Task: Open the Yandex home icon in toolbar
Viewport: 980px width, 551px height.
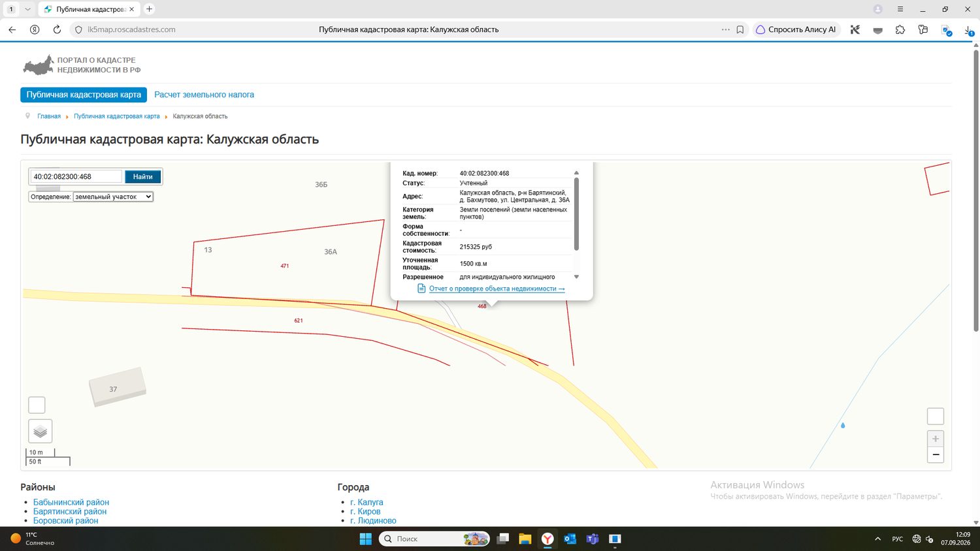Action: tap(35, 29)
